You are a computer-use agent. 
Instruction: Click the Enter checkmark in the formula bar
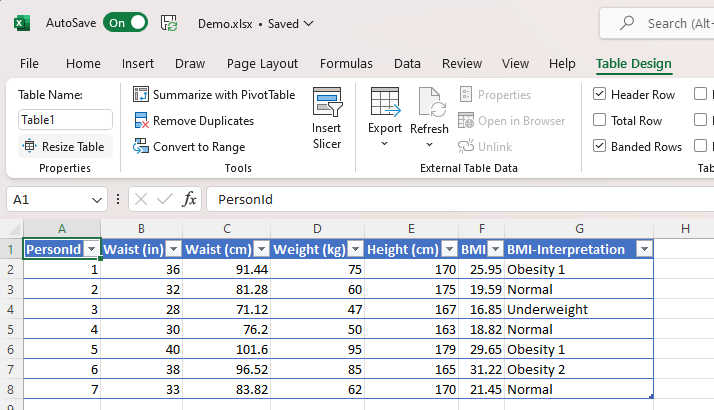165,199
